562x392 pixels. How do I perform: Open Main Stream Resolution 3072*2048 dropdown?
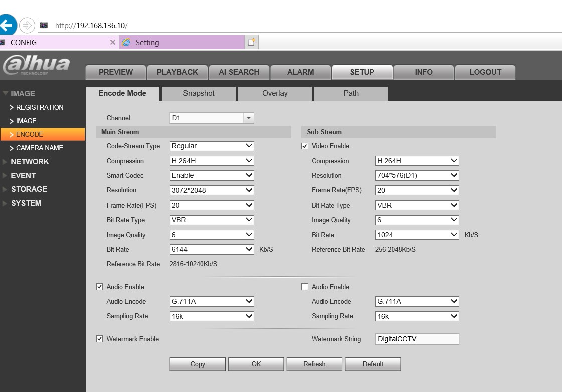click(212, 190)
